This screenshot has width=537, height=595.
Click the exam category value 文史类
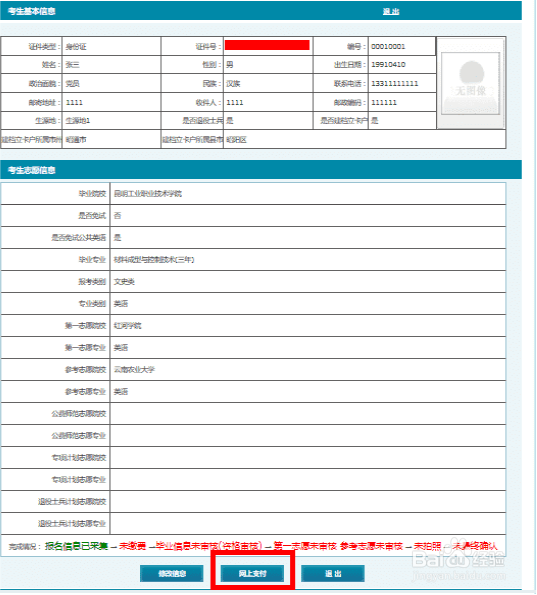pos(124,282)
